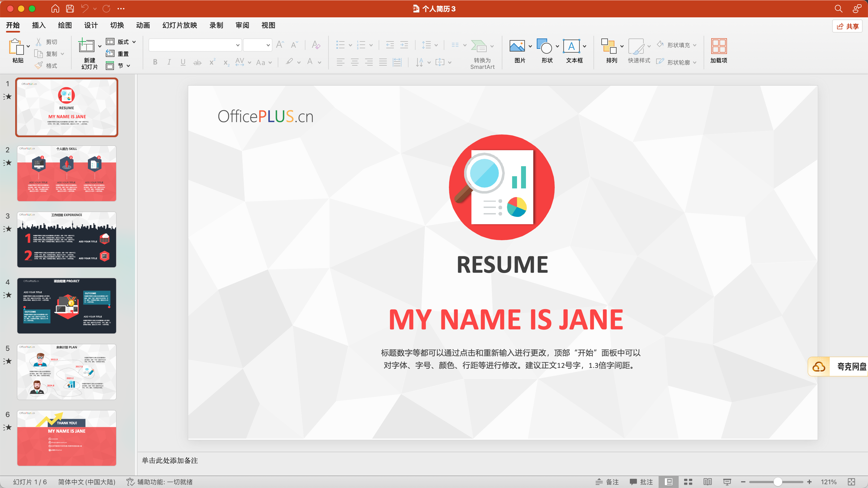Switch to slide sorter view icon
The image size is (868, 488).
pos(688,482)
